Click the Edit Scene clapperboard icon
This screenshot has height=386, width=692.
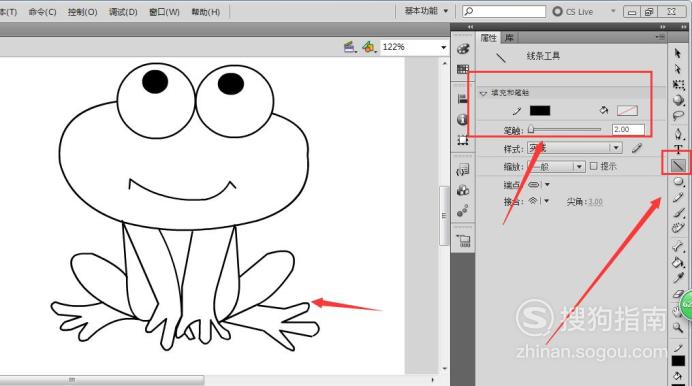(x=350, y=47)
